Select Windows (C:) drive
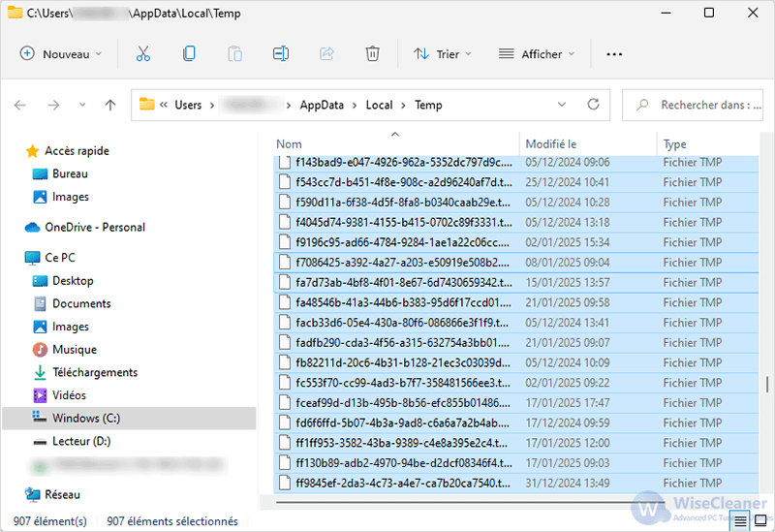The width and height of the screenshot is (775, 532). click(129, 419)
